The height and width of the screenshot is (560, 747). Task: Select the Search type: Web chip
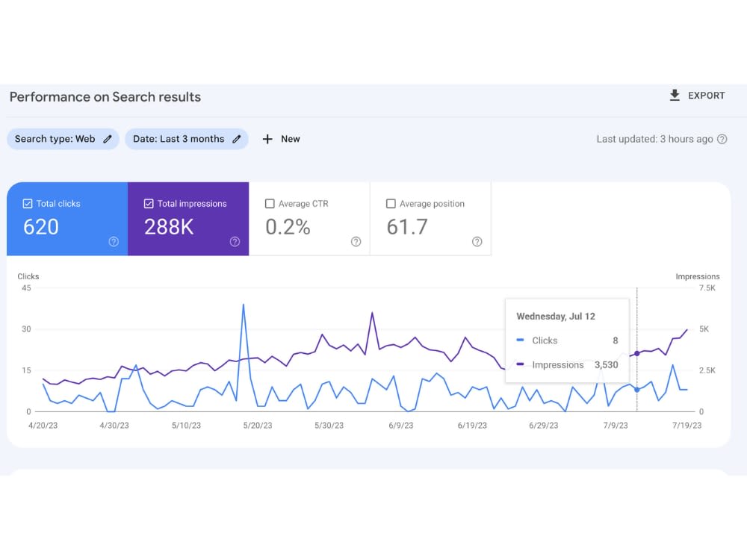tap(63, 139)
